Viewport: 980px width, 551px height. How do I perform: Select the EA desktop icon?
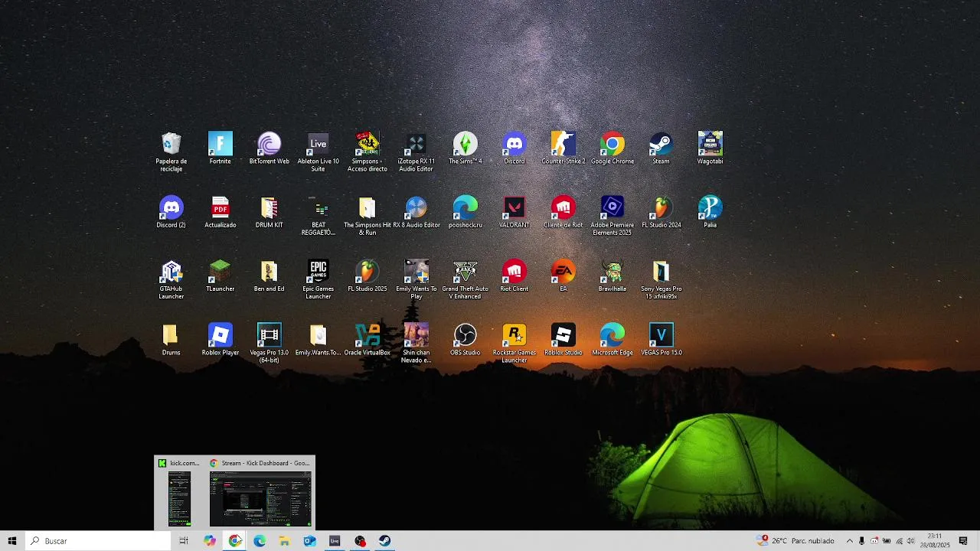click(563, 275)
